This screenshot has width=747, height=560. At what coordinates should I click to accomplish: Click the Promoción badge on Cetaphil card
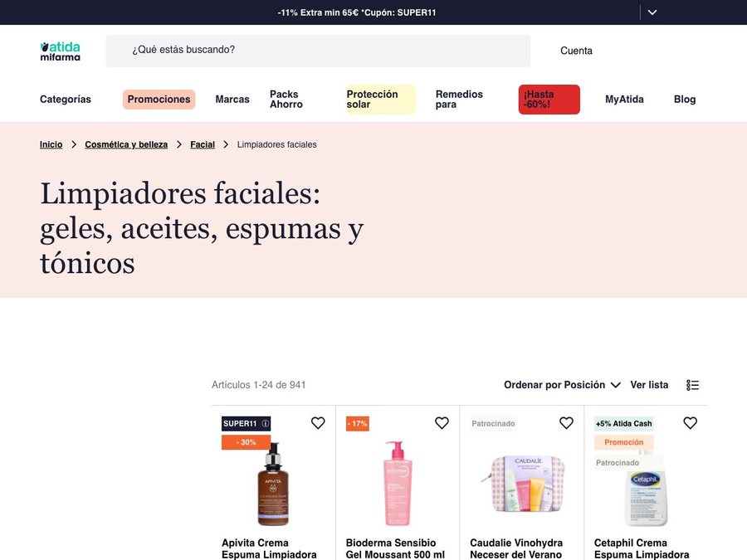point(623,442)
